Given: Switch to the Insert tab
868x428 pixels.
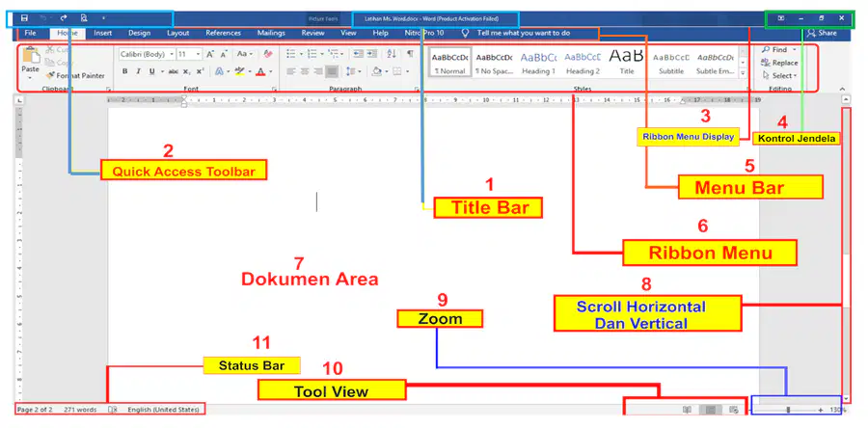Looking at the screenshot, I should (x=103, y=33).
